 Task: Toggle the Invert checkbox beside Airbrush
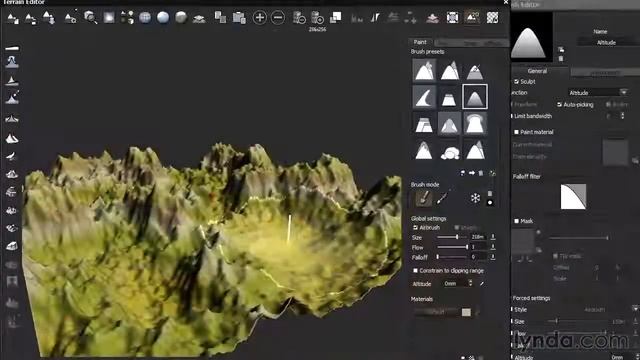457,227
